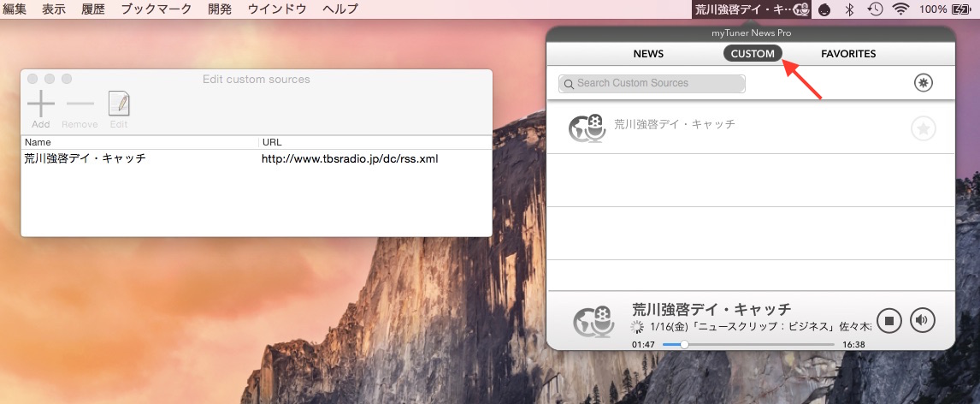Open the FAVORITES tab

pos(848,54)
